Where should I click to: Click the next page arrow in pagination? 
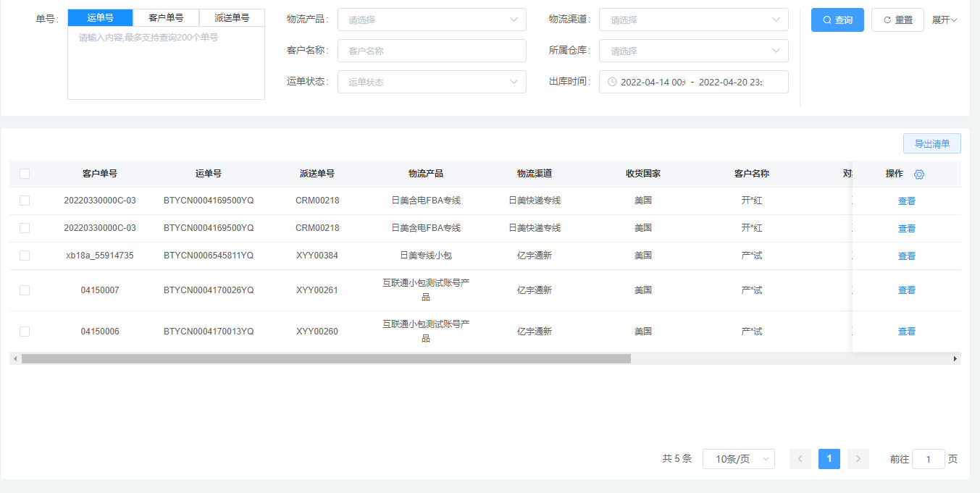pos(858,459)
